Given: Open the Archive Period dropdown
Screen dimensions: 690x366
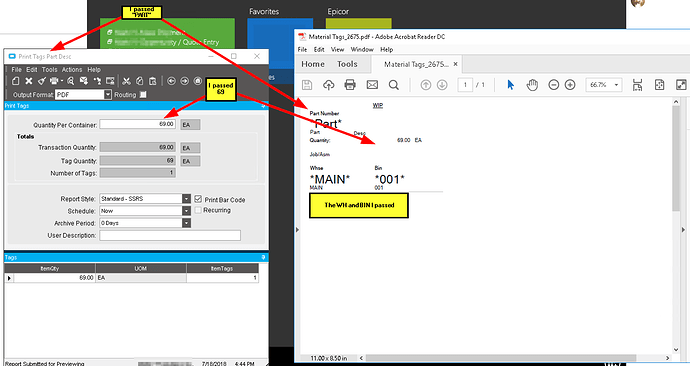Looking at the screenshot, I should (x=187, y=223).
